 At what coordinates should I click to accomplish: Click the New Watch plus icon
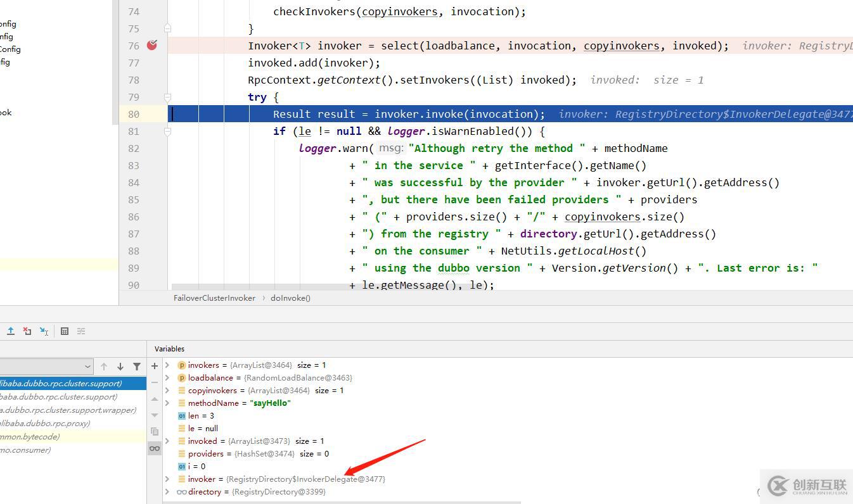point(155,366)
